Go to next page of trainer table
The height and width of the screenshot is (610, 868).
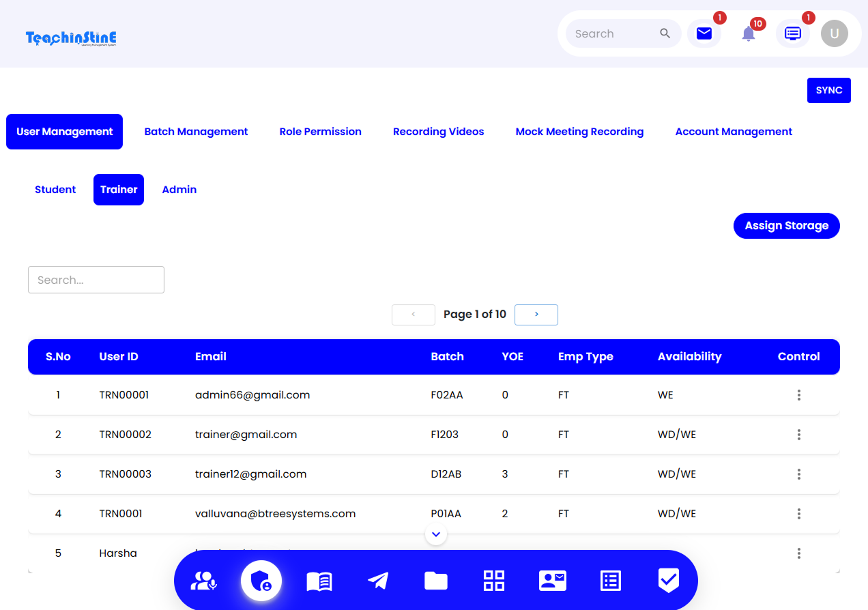coord(536,315)
